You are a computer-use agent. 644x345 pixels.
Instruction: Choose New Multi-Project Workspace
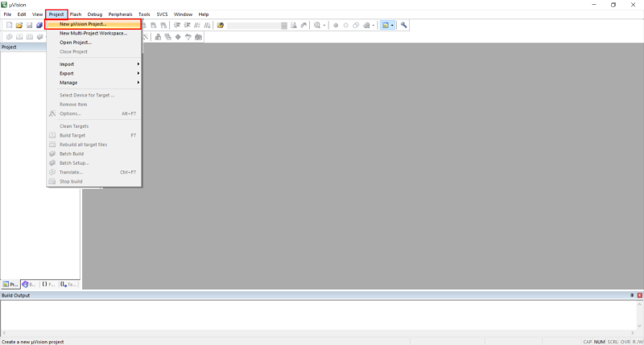click(x=94, y=33)
